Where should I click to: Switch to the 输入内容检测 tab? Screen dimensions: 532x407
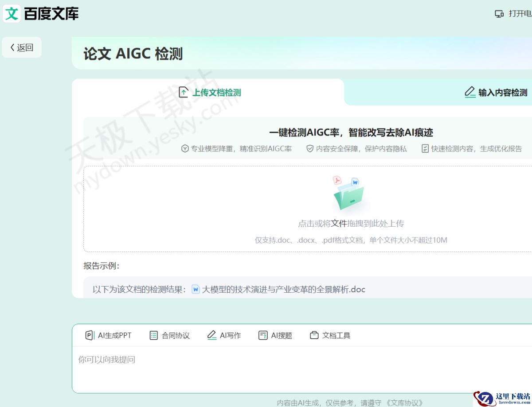click(495, 92)
